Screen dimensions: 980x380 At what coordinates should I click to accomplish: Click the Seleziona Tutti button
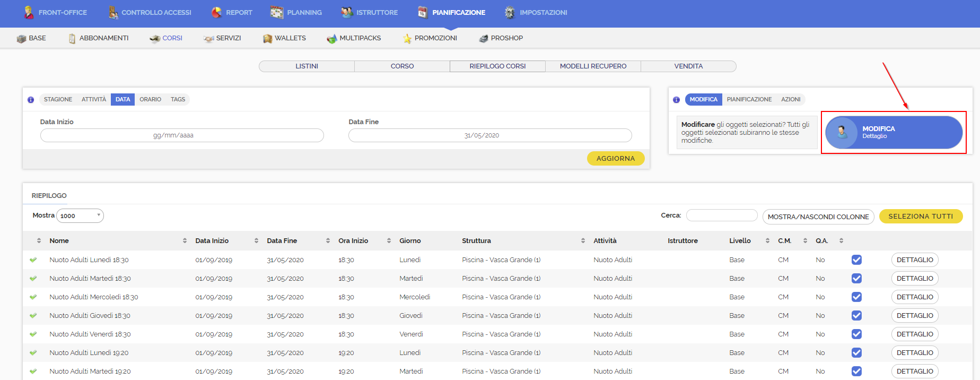coord(921,217)
